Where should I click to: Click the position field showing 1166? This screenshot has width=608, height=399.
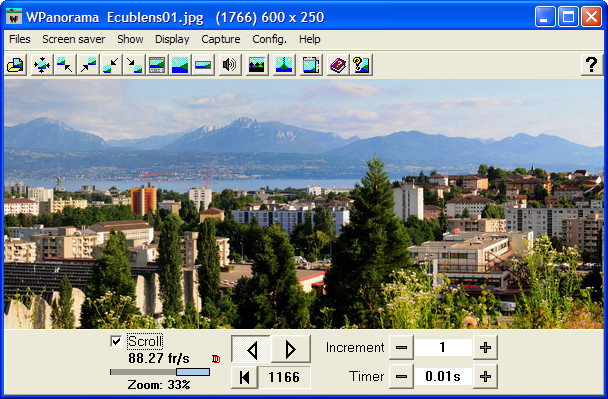point(284,377)
